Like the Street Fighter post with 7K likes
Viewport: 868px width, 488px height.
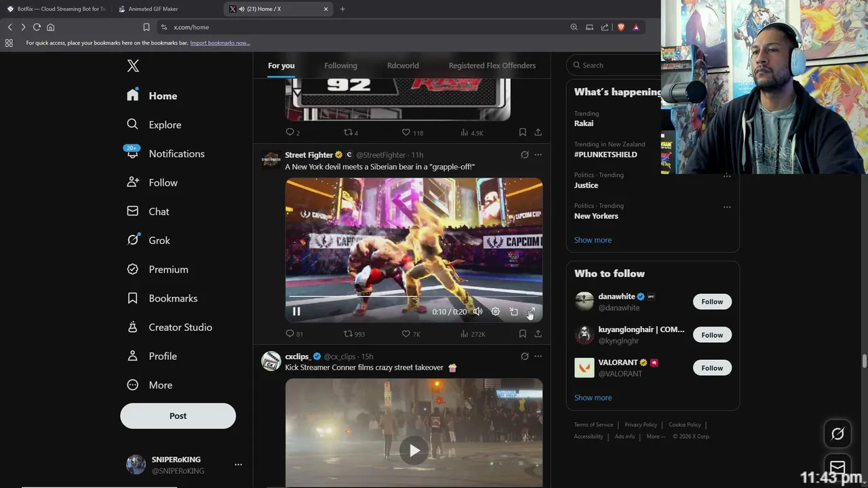411,333
